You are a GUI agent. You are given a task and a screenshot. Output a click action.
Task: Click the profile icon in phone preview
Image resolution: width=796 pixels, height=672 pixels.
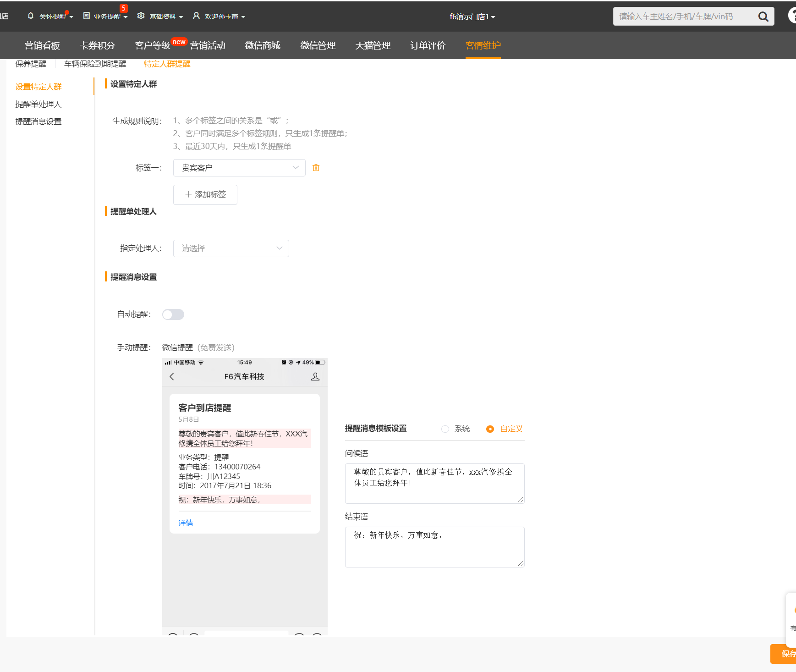point(315,376)
